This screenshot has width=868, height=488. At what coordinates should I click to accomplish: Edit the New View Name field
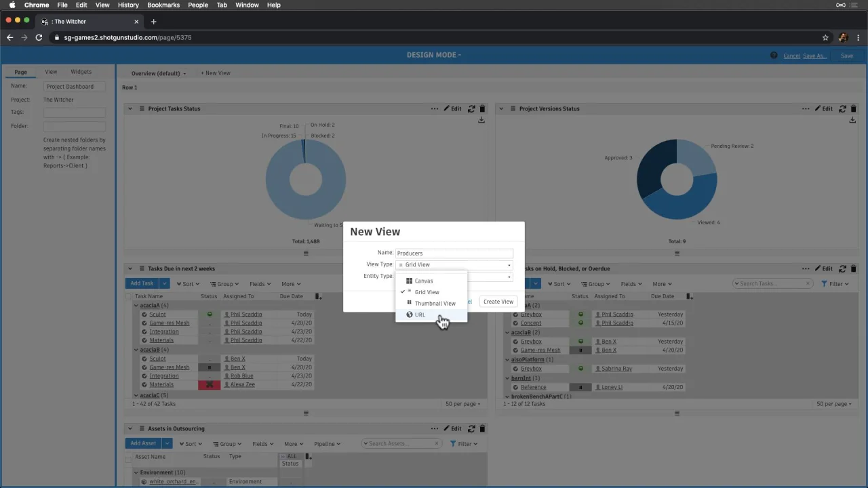click(454, 253)
